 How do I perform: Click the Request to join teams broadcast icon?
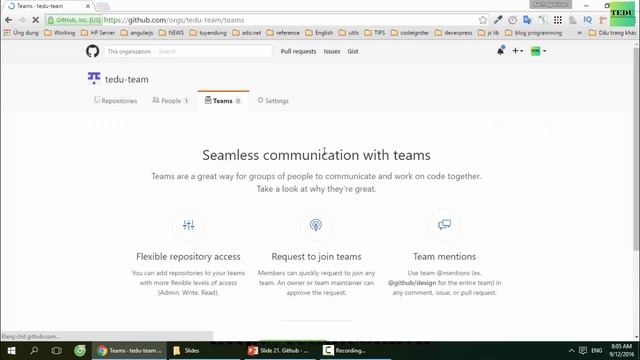[316, 225]
